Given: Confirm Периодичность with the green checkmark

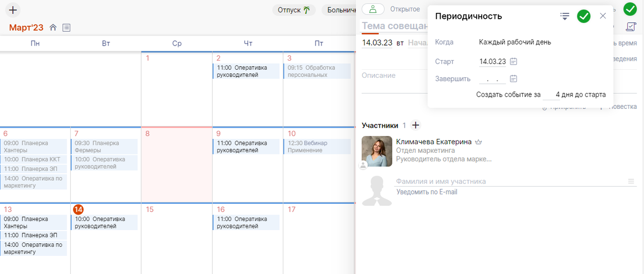Looking at the screenshot, I should (x=584, y=16).
